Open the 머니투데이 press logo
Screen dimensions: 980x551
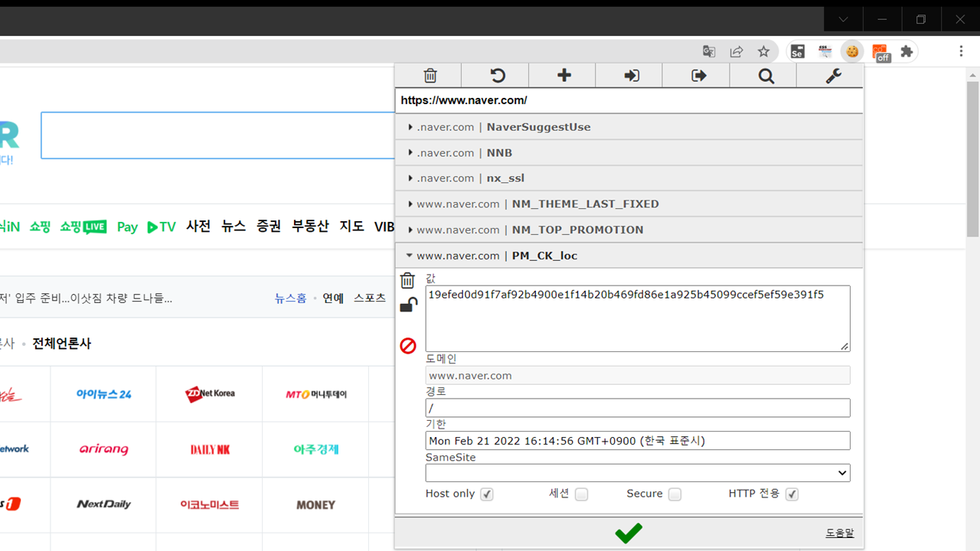click(x=316, y=394)
